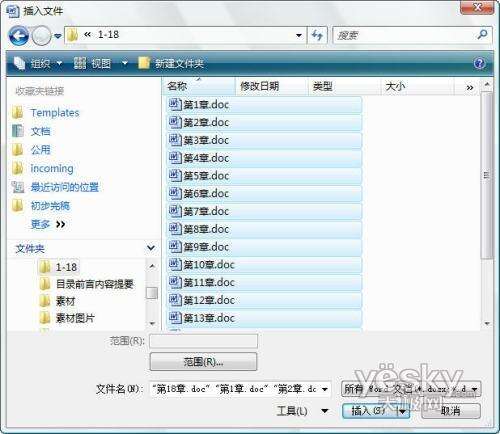500x434 pixels.
Task: Open the 视图 views menu
Action: (92, 63)
